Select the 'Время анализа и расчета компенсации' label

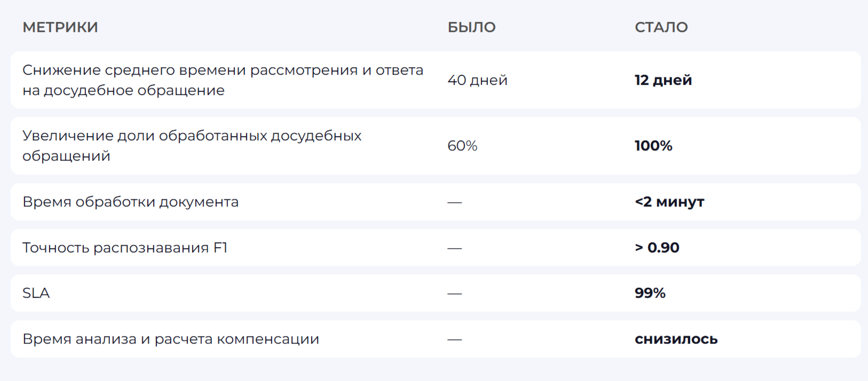170,339
